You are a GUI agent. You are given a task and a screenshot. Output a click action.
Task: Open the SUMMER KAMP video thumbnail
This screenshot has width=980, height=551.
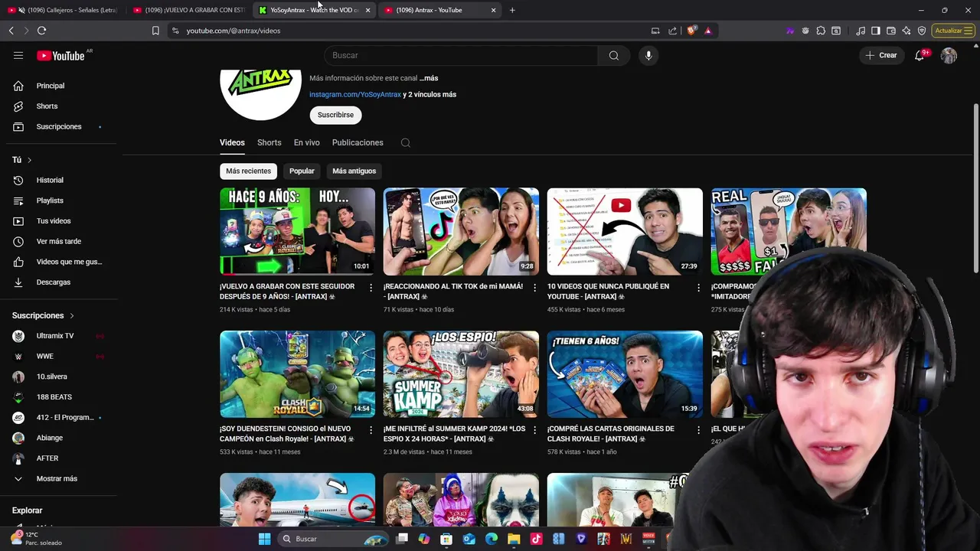tap(461, 374)
